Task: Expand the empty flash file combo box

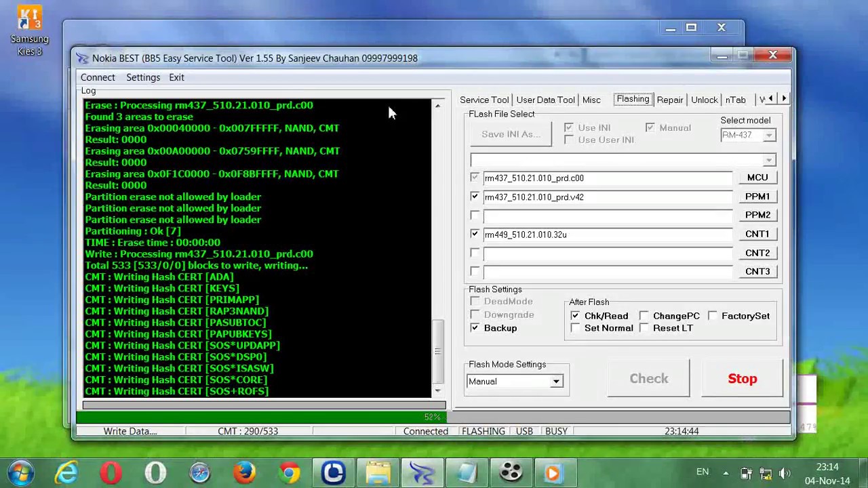Action: 768,161
